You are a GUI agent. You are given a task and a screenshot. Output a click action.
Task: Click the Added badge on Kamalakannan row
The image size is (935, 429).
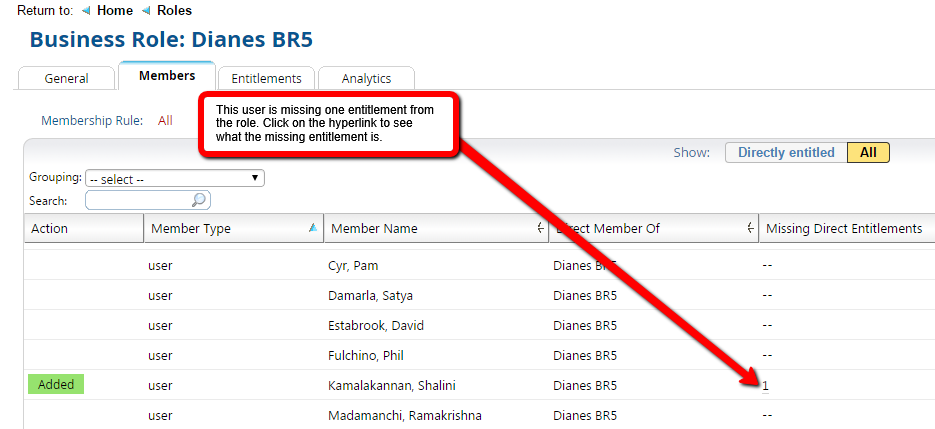pyautogui.click(x=56, y=384)
